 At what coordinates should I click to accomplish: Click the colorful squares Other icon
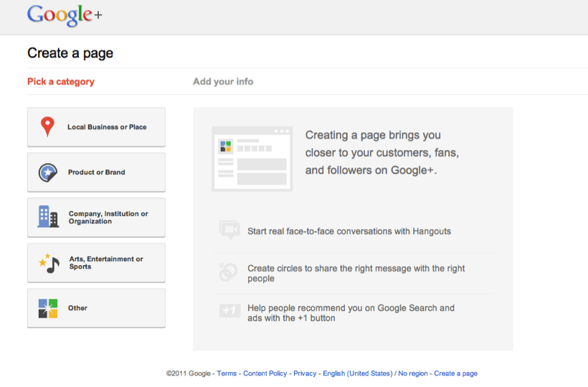point(48,308)
